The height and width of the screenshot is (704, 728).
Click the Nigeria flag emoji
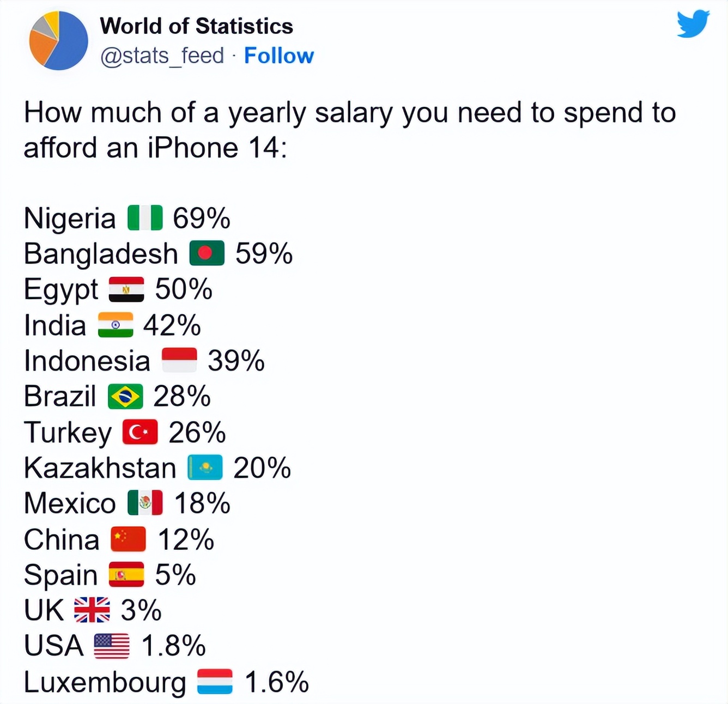pos(143,217)
